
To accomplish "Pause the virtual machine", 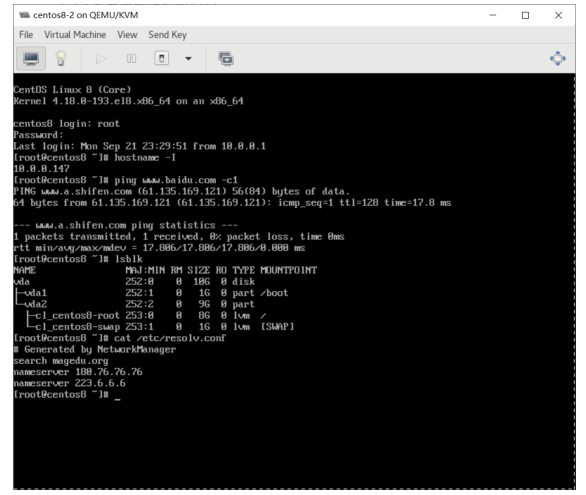I will 131,59.
